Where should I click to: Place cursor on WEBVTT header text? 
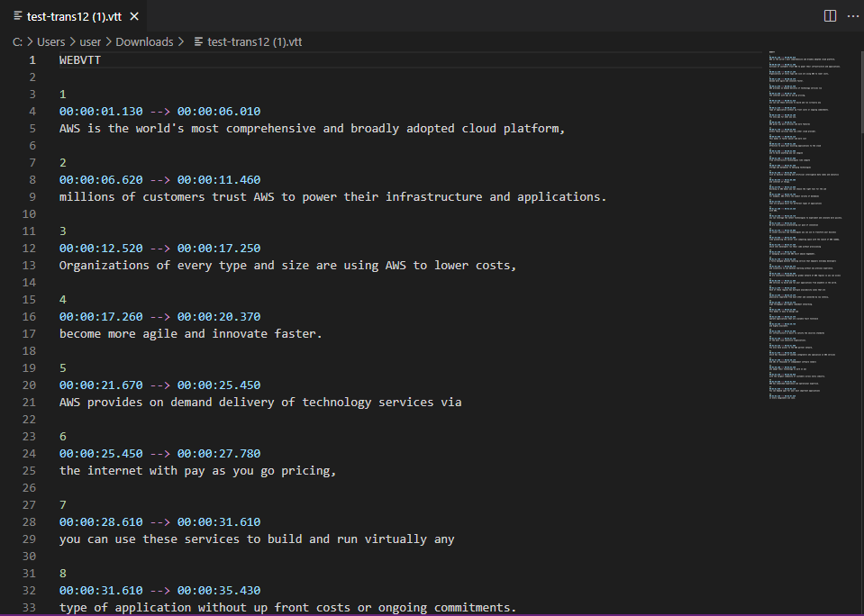pos(80,60)
